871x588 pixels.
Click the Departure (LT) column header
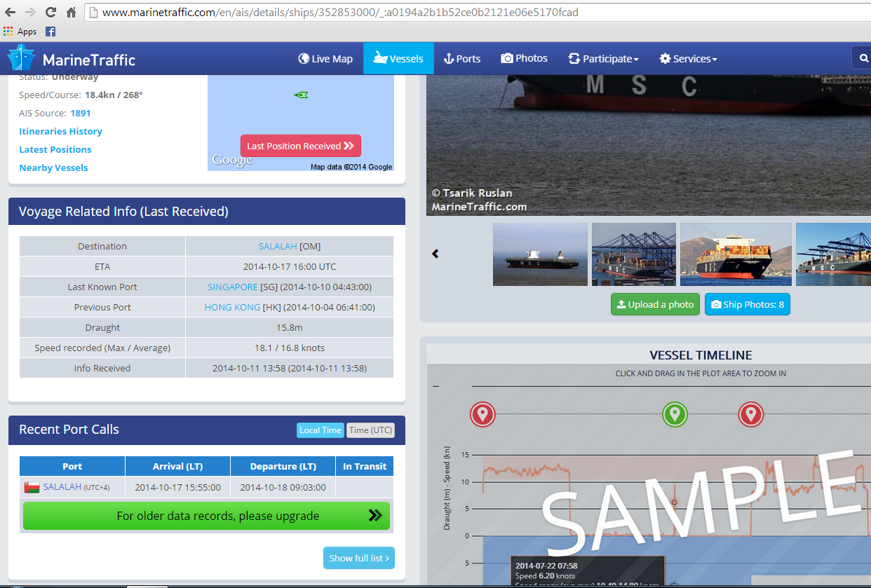(x=283, y=466)
